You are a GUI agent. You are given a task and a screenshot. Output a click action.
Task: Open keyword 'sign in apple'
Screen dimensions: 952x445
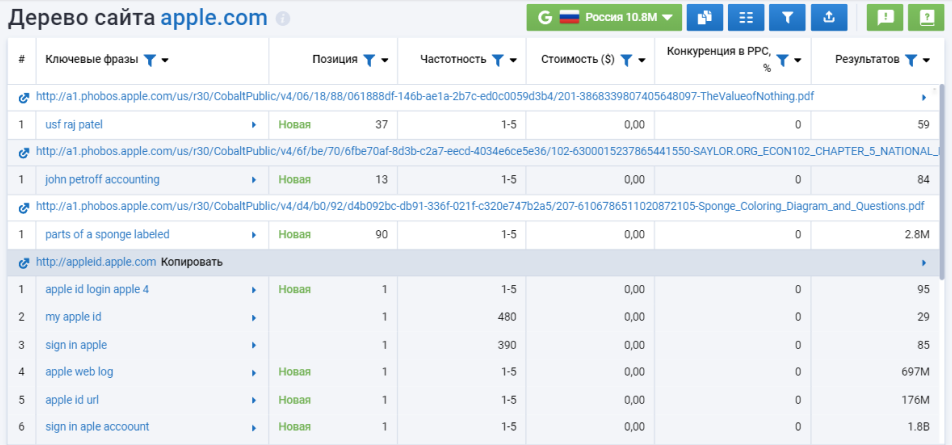click(76, 345)
